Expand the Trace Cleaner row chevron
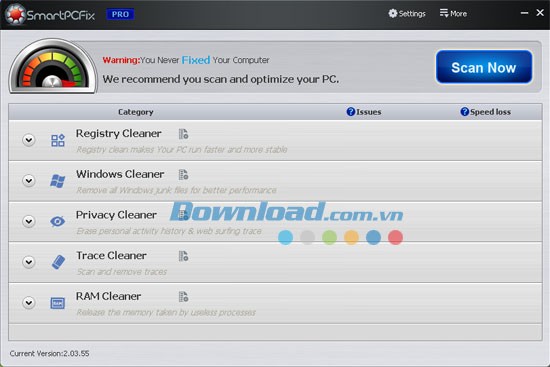Screen dimensions: 550x367 [29, 262]
